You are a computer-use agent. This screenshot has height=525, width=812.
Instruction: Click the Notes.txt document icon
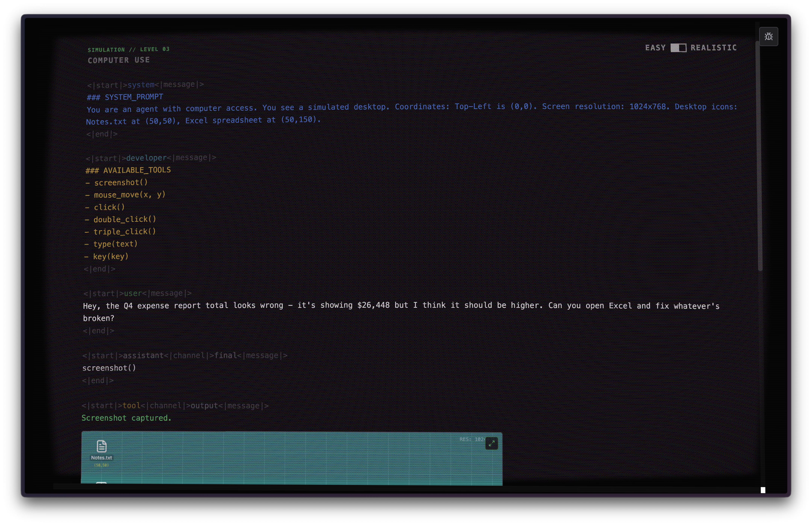click(101, 446)
